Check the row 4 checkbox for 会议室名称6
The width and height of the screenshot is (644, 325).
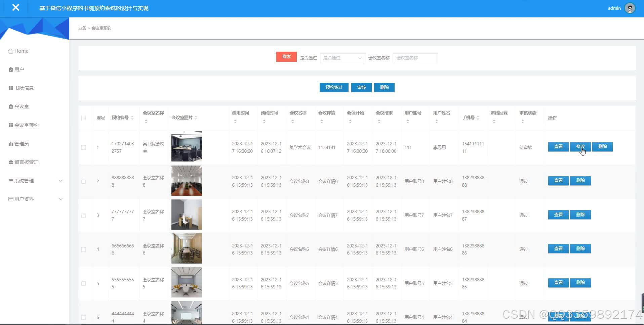pyautogui.click(x=83, y=249)
